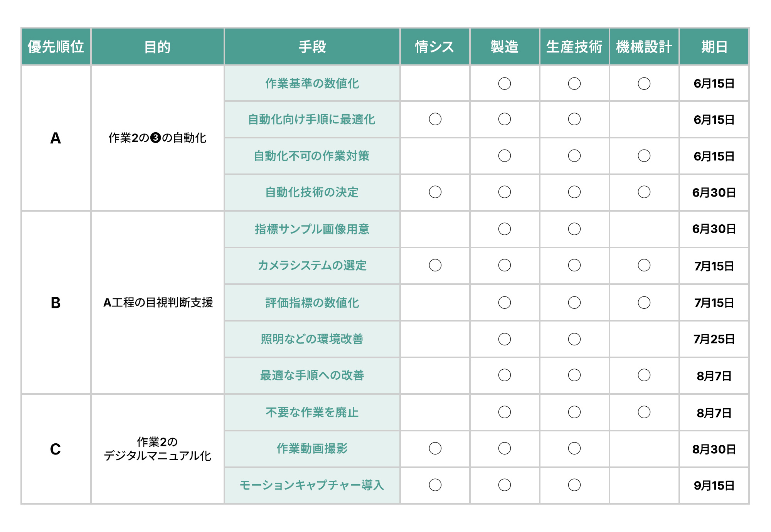Image resolution: width=771 pixels, height=532 pixels.
Task: Click the 機械設計 column header
Action: point(644,47)
